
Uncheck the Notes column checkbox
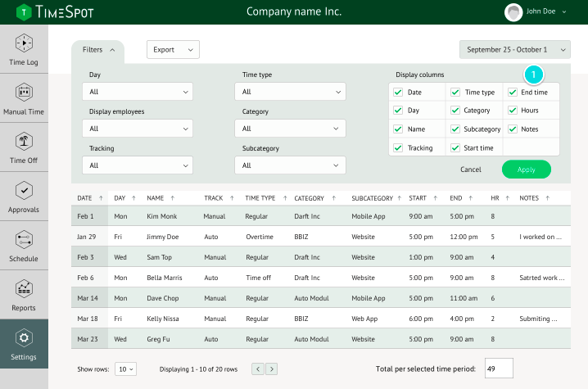(x=513, y=129)
